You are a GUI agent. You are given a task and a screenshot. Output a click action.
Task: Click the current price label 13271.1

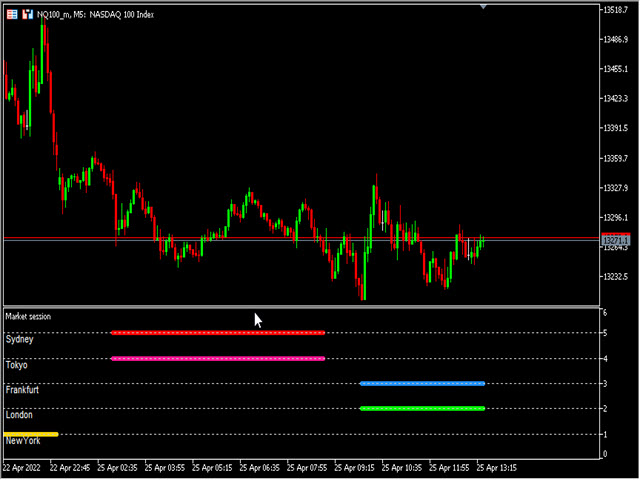pos(616,240)
